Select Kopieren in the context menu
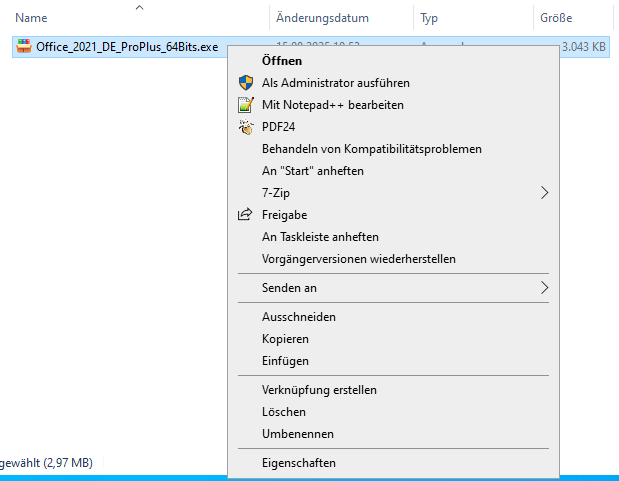The image size is (619, 481). coord(285,339)
